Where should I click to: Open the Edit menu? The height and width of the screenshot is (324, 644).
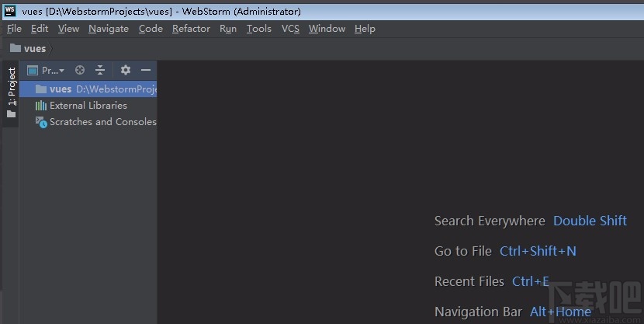(40, 29)
